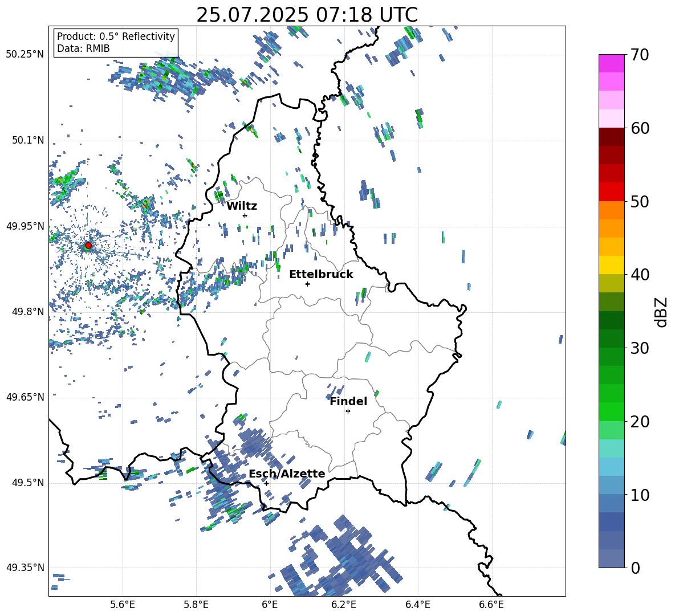Click the 50 colorbar tick label
This screenshot has height=616, width=675.
pos(640,201)
